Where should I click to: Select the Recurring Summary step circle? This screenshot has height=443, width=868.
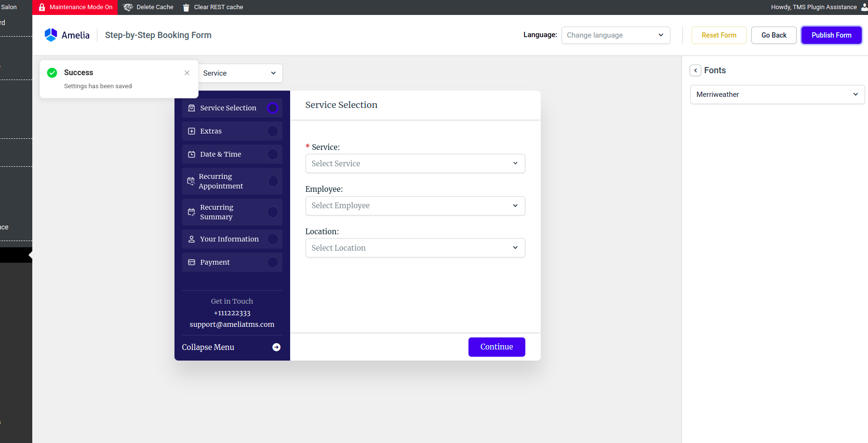click(273, 212)
